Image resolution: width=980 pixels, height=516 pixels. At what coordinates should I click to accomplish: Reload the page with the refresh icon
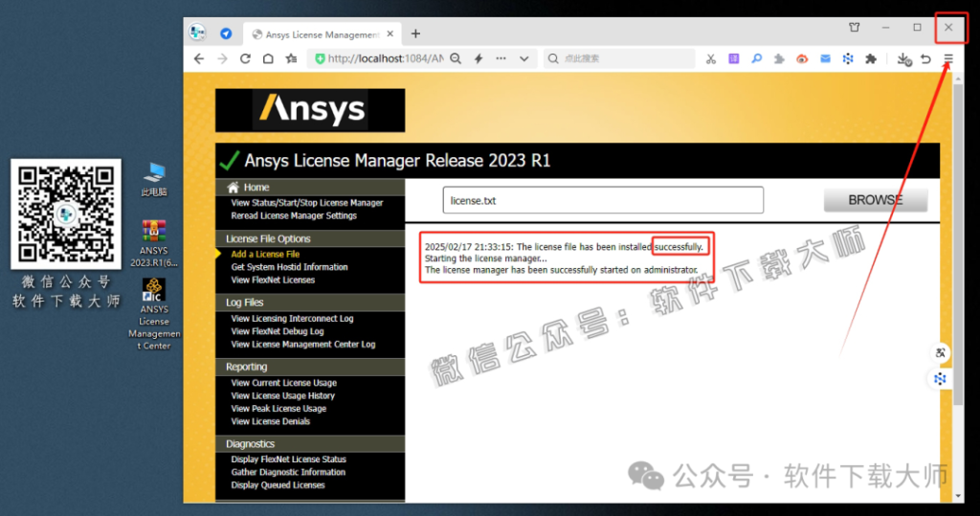coord(245,58)
